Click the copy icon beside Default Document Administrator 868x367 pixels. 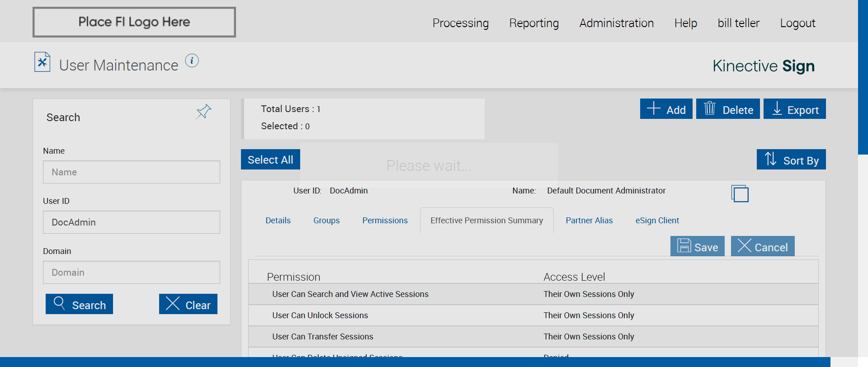coord(740,193)
